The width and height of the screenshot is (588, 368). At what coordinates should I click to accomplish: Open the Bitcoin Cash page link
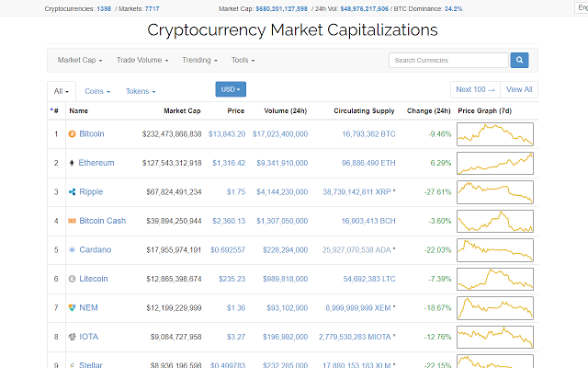[x=102, y=221]
